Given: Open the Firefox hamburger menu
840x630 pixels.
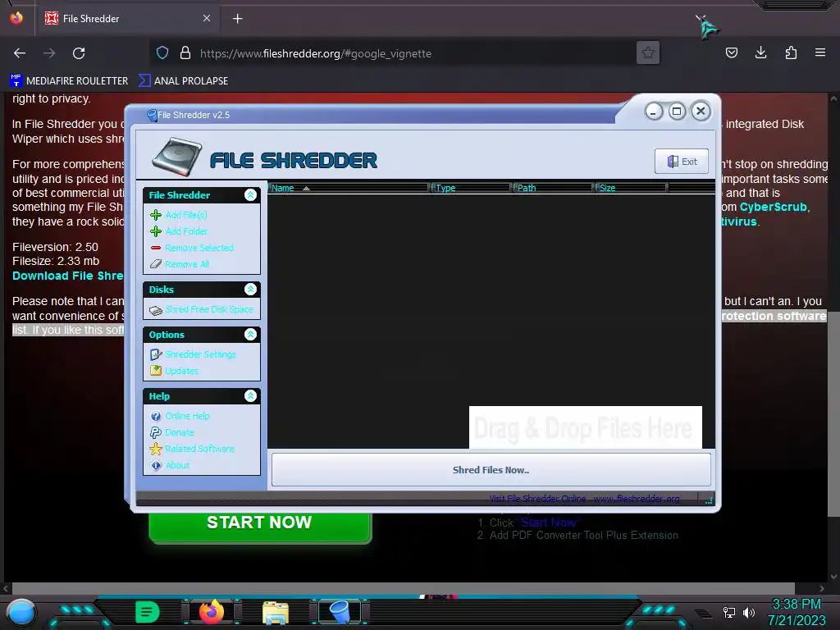Looking at the screenshot, I should click(x=820, y=52).
